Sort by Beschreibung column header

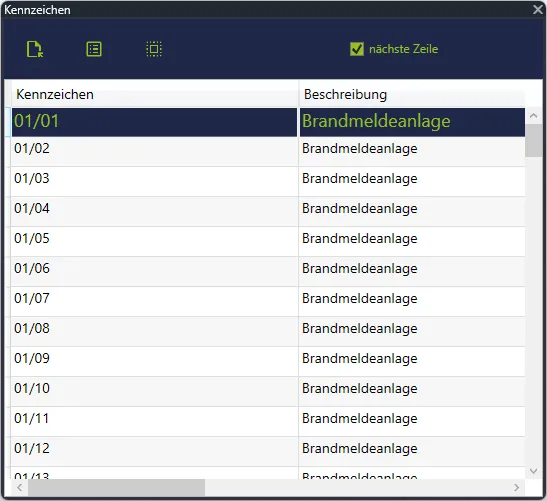pos(412,95)
